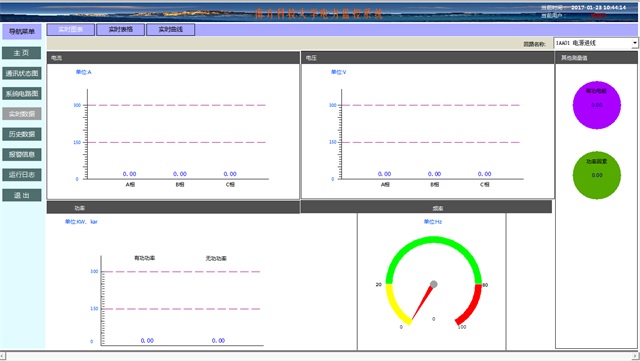Click the frequency gauge needle hub

tap(433, 284)
